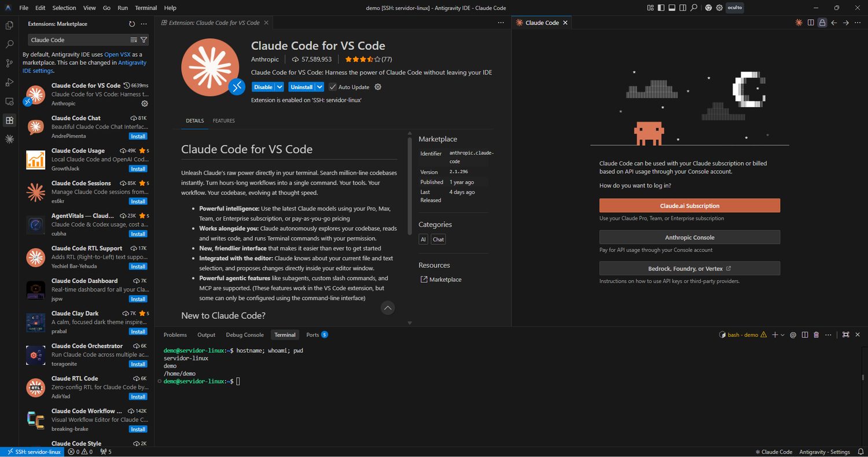Log in with Claude.ai Subscription
Viewport: 868px width, 457px height.
[690, 205]
